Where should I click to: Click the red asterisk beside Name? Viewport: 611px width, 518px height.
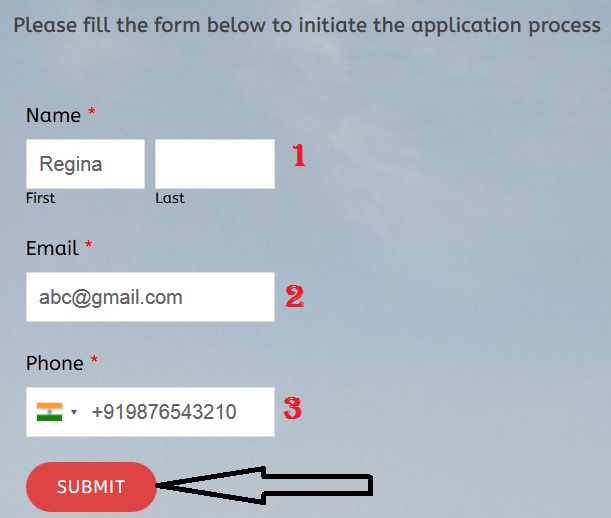(92, 112)
